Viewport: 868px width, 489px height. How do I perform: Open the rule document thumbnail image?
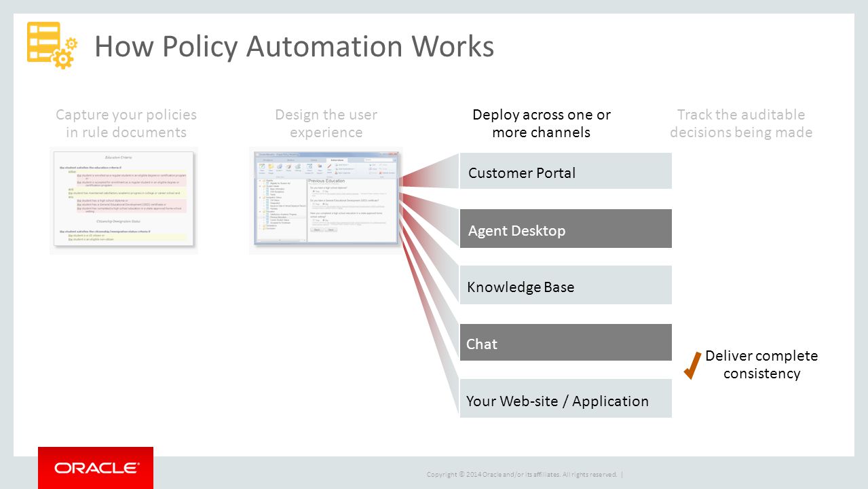pyautogui.click(x=124, y=200)
